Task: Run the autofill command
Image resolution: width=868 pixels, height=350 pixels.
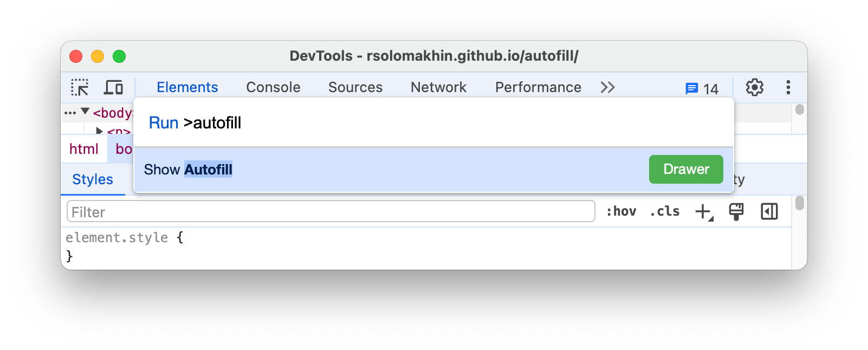Action: 163,122
